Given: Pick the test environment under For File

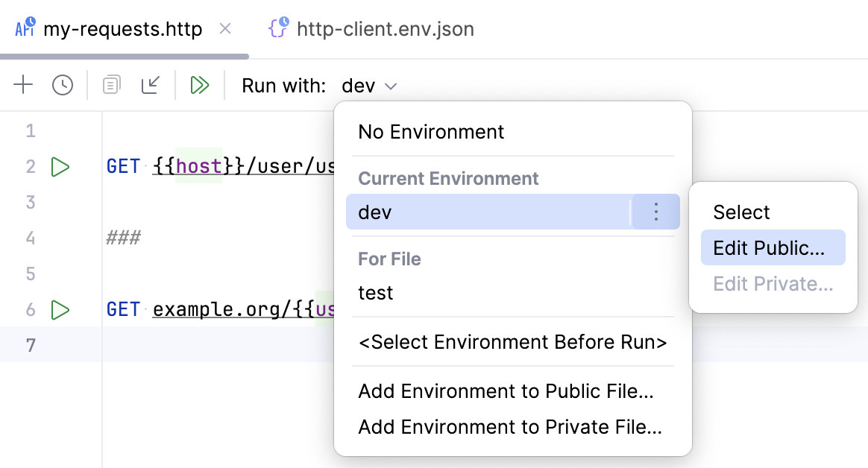Looking at the screenshot, I should (x=375, y=293).
